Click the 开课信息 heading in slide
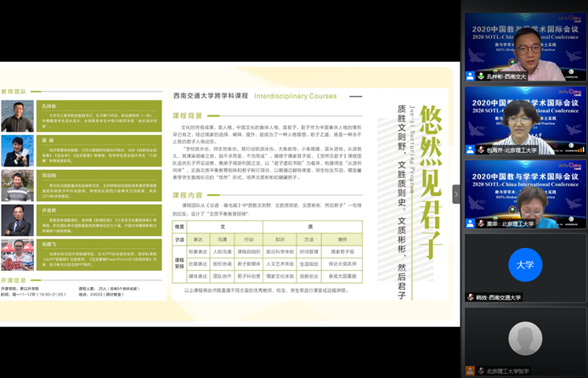 click(x=14, y=280)
